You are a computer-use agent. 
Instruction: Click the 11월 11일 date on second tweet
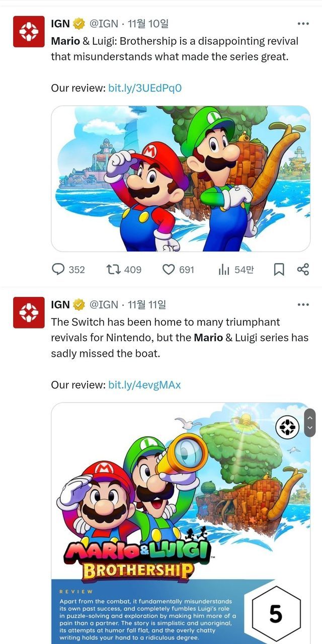click(147, 304)
